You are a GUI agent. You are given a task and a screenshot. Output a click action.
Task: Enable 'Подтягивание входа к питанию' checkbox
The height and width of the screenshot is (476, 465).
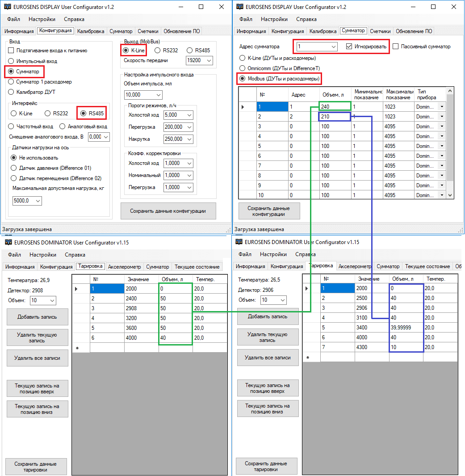point(11,51)
